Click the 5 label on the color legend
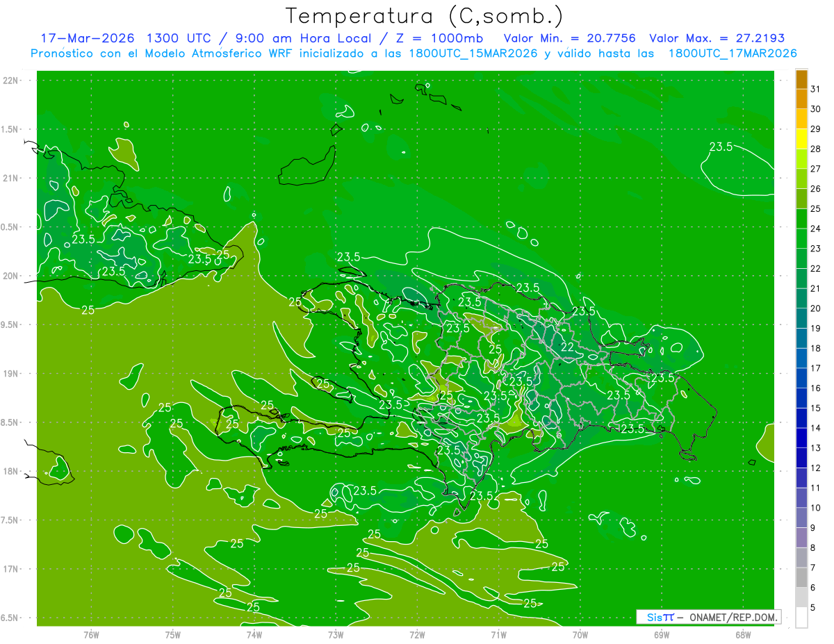Screen dimensions: 834x644 click(814, 607)
